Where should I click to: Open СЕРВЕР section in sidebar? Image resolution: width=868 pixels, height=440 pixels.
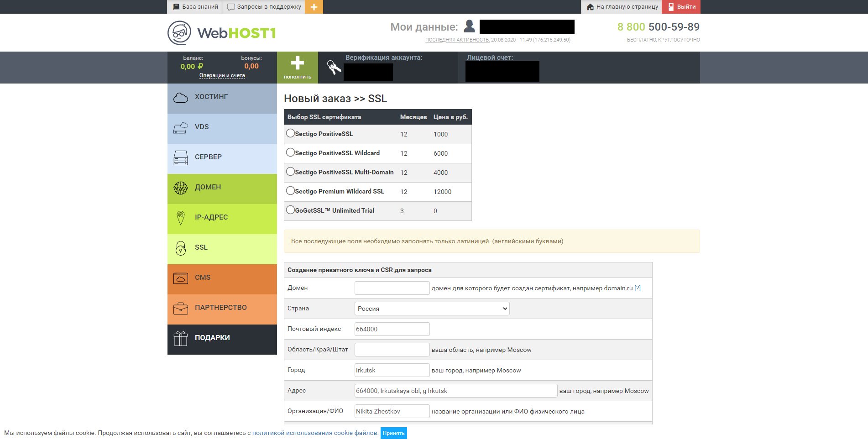pyautogui.click(x=222, y=159)
